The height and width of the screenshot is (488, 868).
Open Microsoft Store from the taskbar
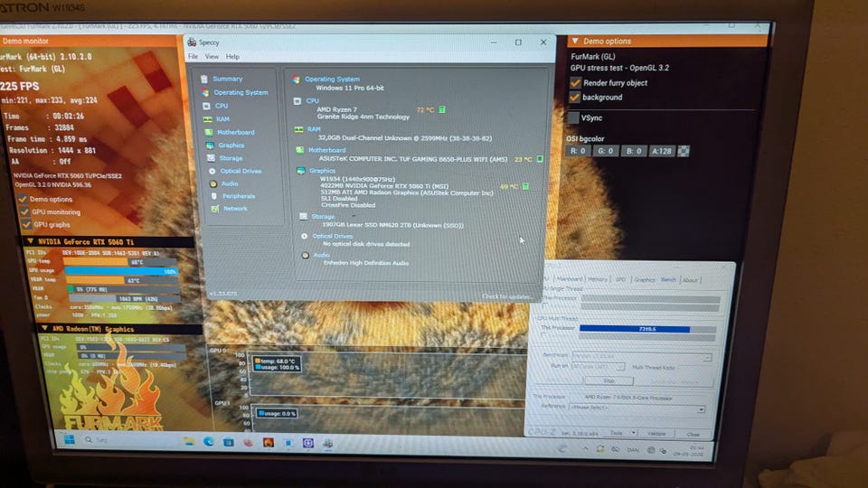pyautogui.click(x=229, y=442)
